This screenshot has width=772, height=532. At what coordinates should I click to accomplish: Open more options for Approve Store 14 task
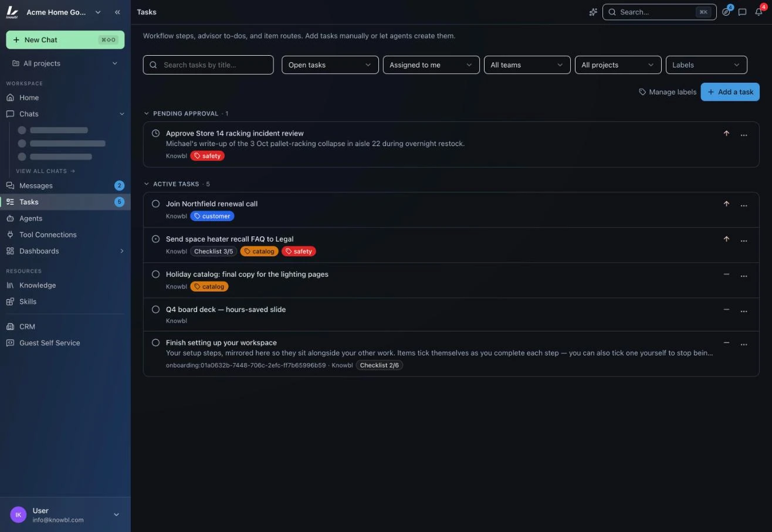(744, 135)
